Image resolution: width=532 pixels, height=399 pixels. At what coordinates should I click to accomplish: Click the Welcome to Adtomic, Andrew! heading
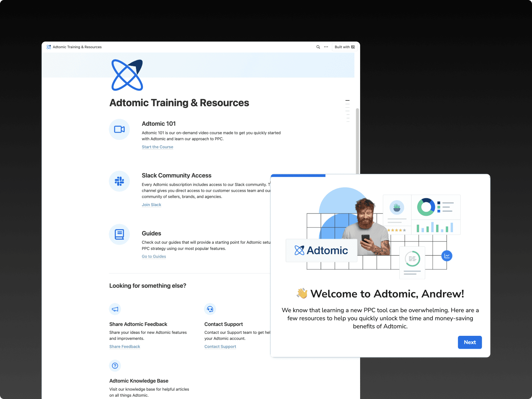pos(380,294)
